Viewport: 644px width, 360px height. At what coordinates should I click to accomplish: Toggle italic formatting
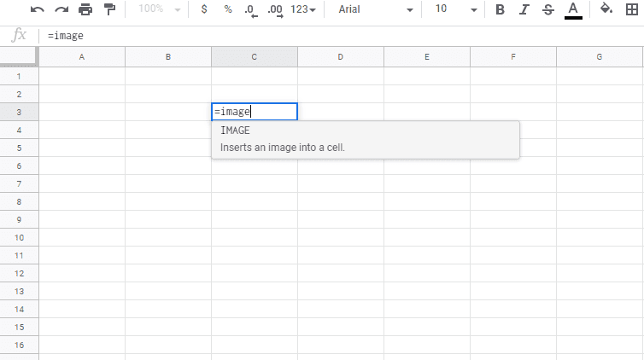coord(524,9)
